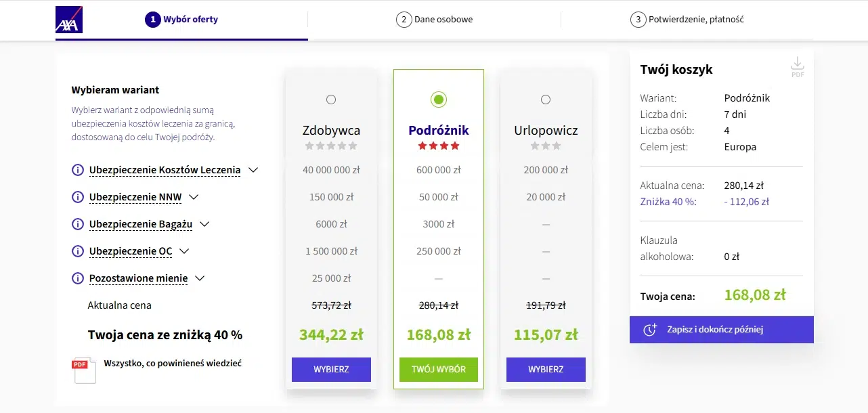Select the Zdobywca variant radio button

coord(331,100)
